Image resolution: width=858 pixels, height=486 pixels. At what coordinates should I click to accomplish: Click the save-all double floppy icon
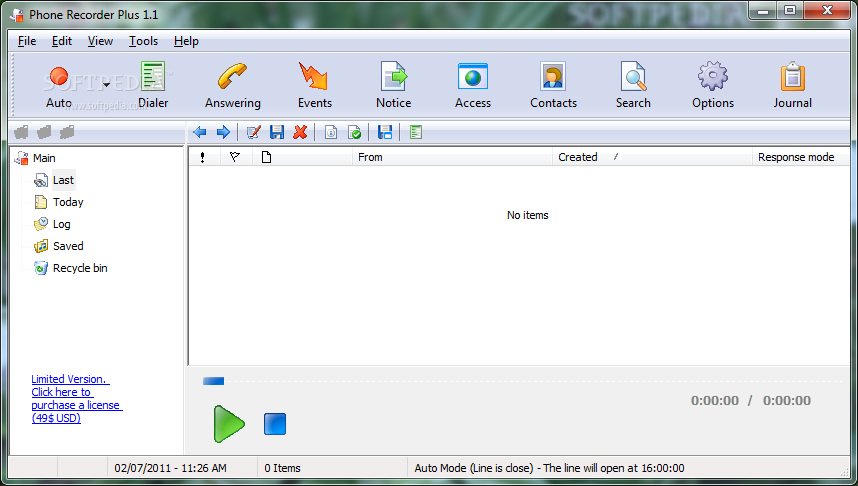coord(385,132)
